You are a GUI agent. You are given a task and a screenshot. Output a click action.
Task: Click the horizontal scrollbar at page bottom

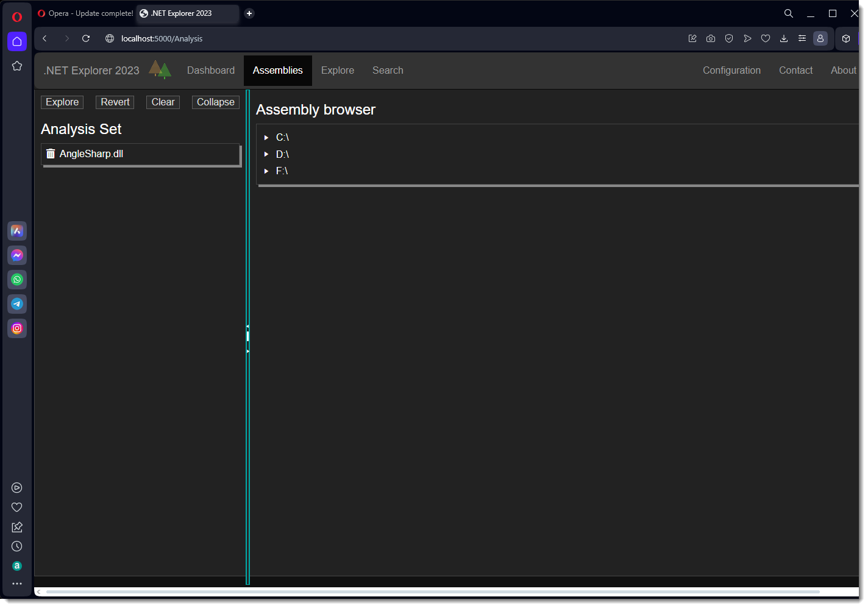[x=433, y=592]
